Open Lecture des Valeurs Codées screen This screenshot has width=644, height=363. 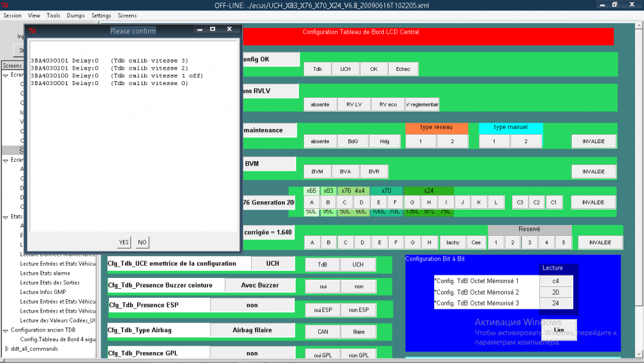(x=57, y=320)
